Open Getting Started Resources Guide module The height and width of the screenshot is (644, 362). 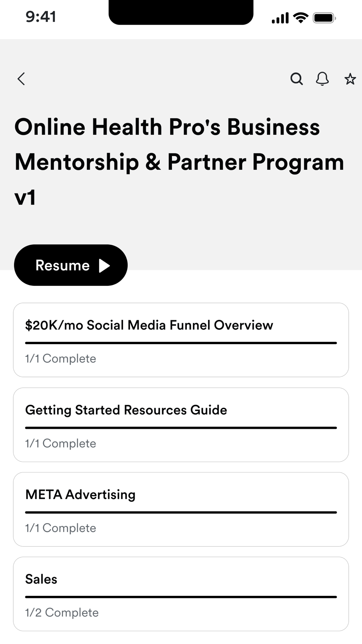coord(126,410)
